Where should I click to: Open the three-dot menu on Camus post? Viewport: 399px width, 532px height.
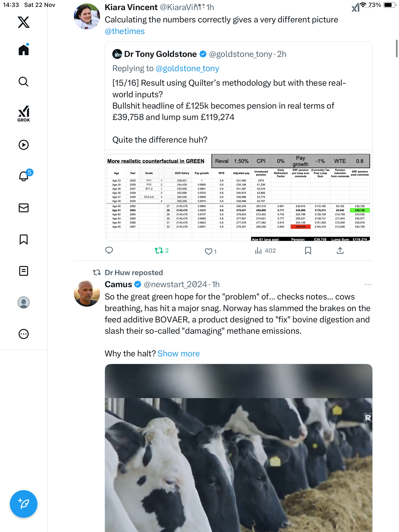point(368,284)
